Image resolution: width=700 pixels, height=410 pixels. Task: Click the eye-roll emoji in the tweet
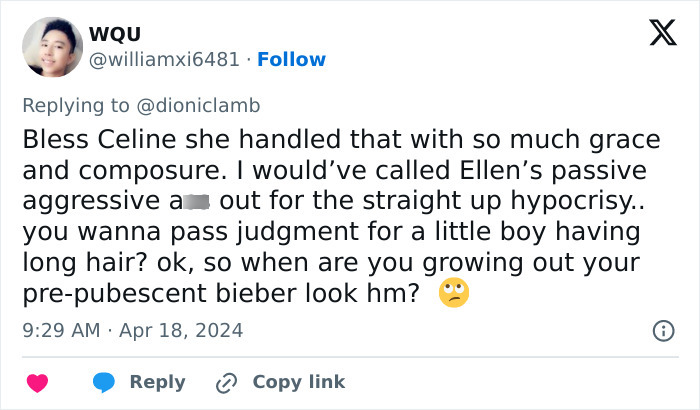pos(454,292)
